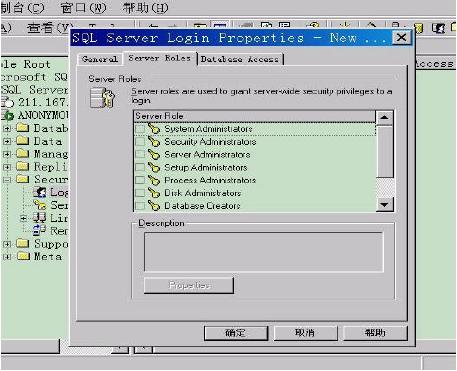Click the Description text box

pyautogui.click(x=264, y=252)
